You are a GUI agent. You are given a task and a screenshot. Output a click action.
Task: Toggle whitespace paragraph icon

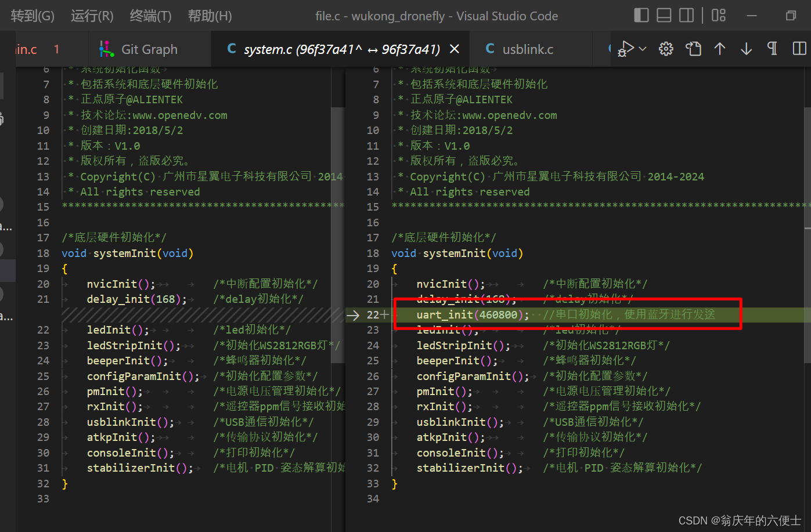773,49
